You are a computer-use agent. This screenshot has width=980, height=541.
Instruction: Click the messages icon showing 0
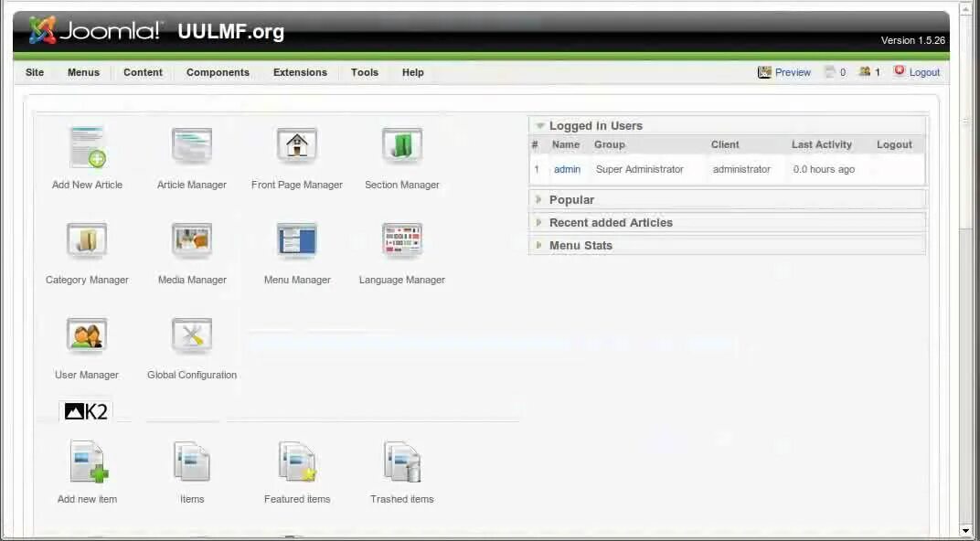pyautogui.click(x=830, y=72)
